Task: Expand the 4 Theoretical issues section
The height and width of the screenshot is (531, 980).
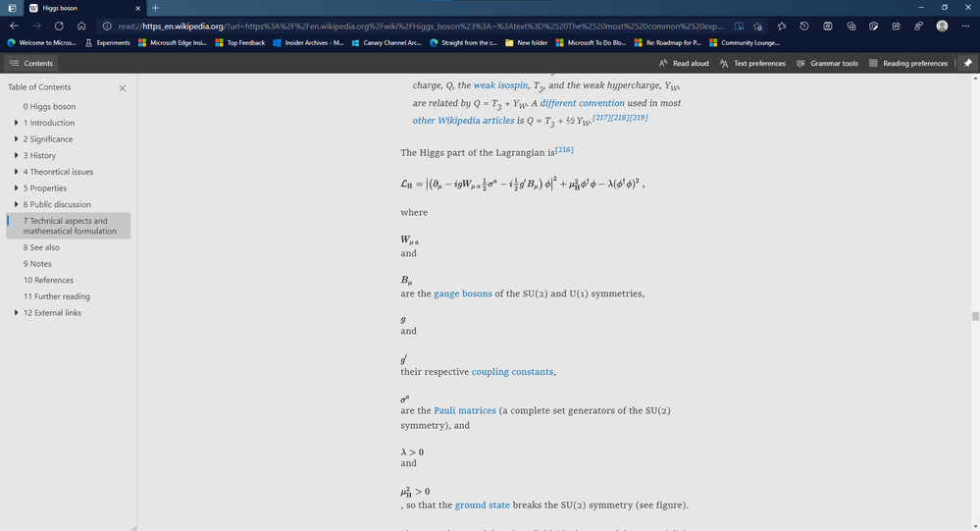Action: 16,172
